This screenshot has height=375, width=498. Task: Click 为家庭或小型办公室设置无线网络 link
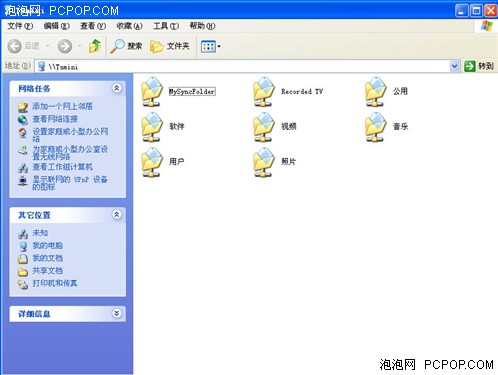point(70,153)
